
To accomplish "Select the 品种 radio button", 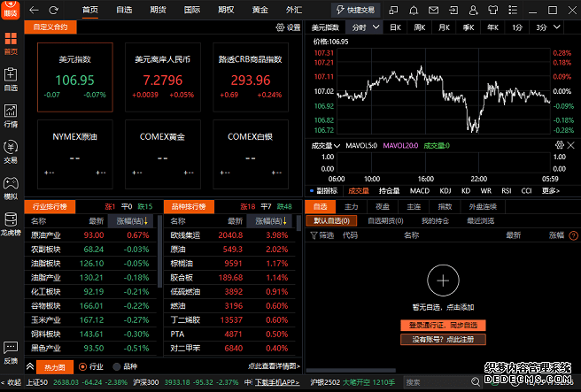I will 115,366.
